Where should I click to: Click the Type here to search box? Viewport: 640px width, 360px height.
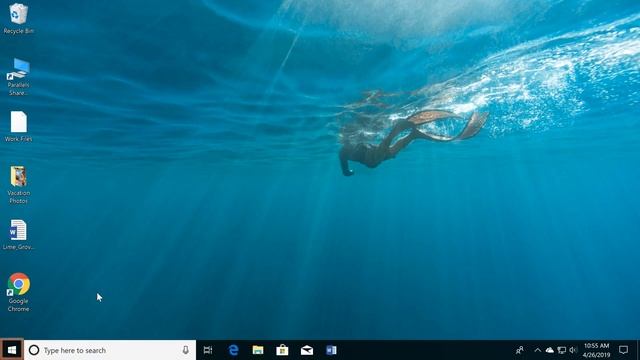(x=110, y=350)
